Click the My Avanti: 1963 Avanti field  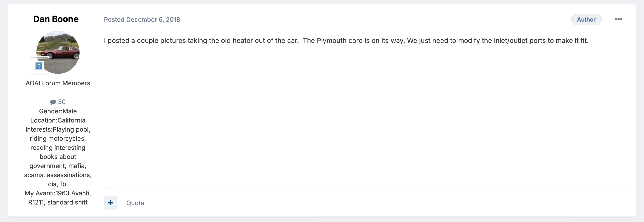[x=58, y=193]
